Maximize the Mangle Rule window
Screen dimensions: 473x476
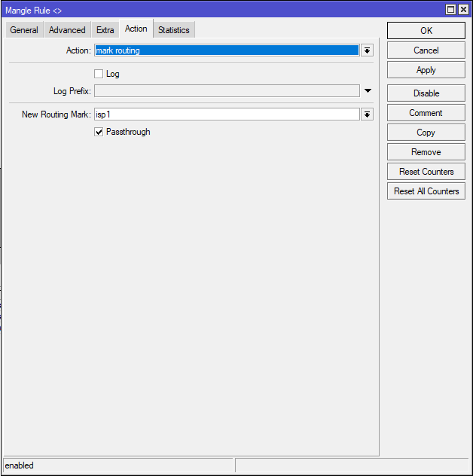click(x=450, y=10)
